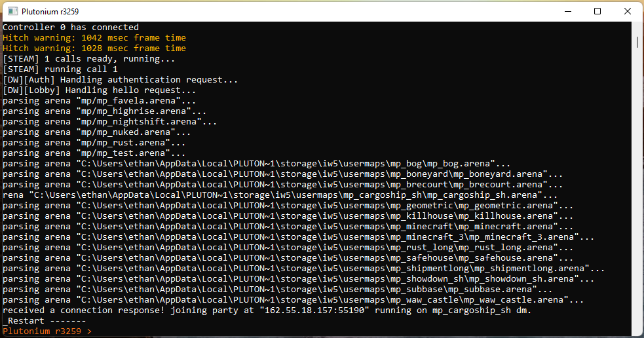Click the mp_rust_long.arena path line
This screenshot has width=644, height=338.
[288, 247]
